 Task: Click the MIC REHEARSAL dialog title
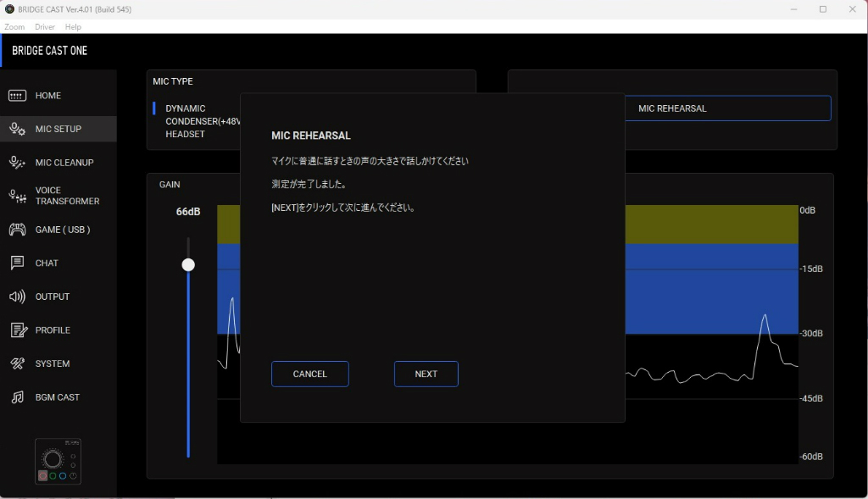point(311,136)
